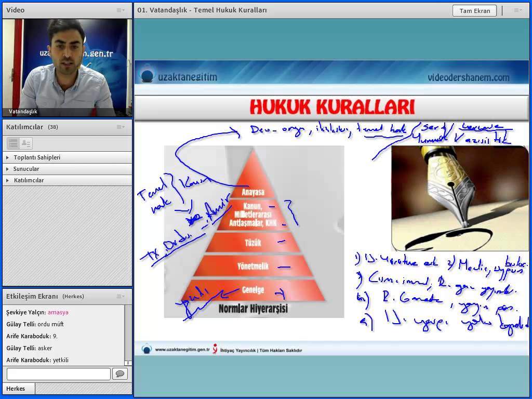532x399 pixels.
Task: Switch attendees to status card view
Action: click(25, 143)
